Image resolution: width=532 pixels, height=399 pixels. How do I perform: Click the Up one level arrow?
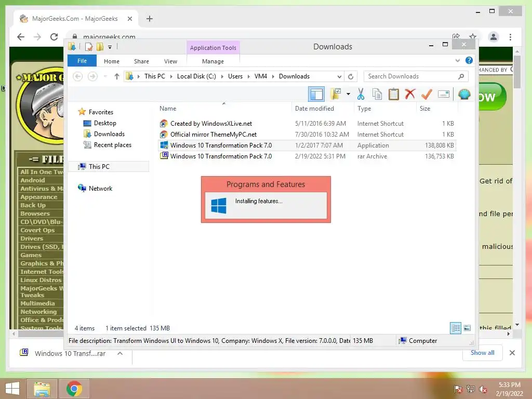pyautogui.click(x=117, y=76)
